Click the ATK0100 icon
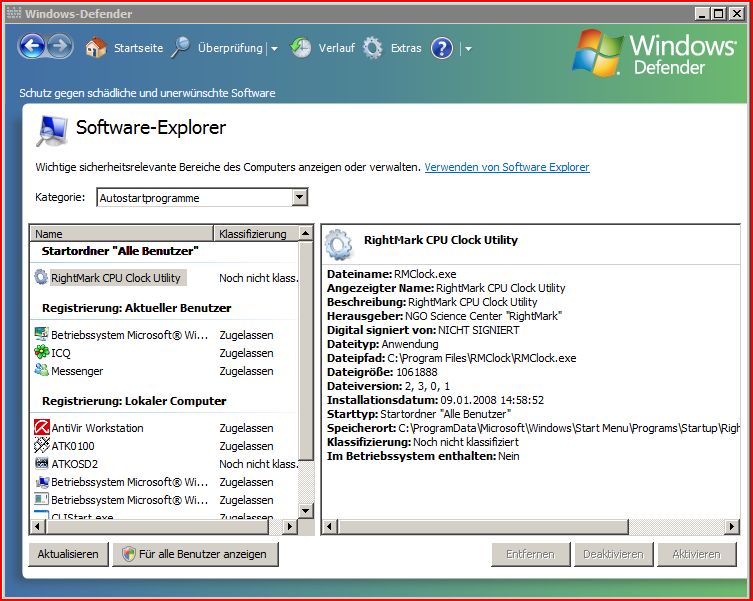753x601 pixels. click(41, 445)
